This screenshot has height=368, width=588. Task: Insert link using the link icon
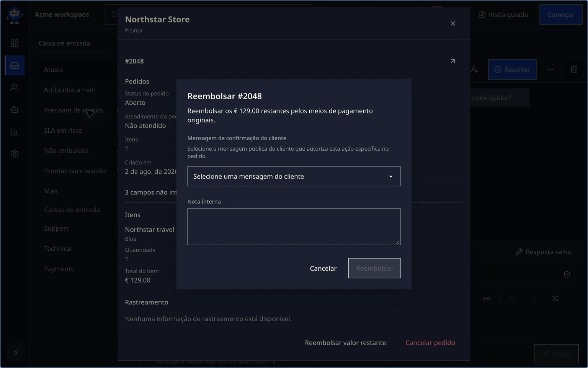(x=487, y=299)
